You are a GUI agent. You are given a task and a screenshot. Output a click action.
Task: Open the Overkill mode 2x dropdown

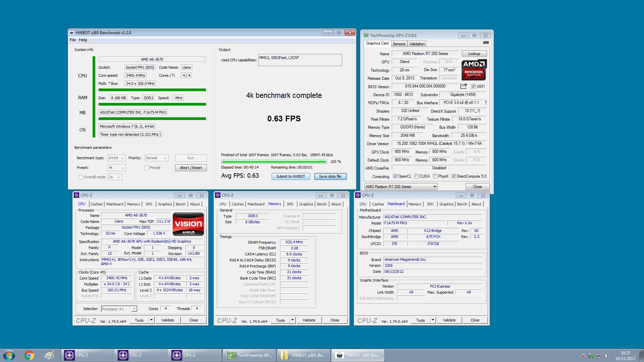pyautogui.click(x=115, y=177)
